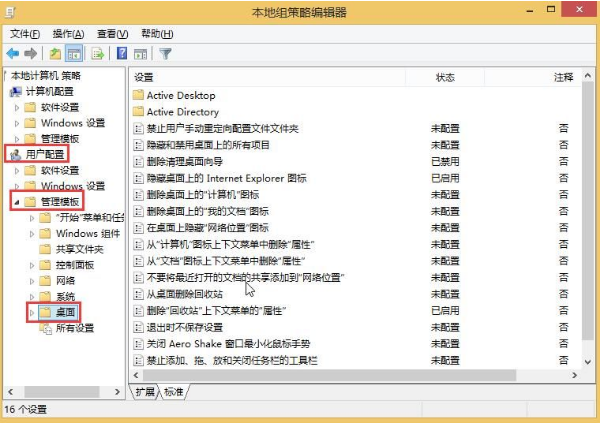Click policy icon beside 退出时不保存设置
The image size is (600, 426).
click(x=138, y=327)
